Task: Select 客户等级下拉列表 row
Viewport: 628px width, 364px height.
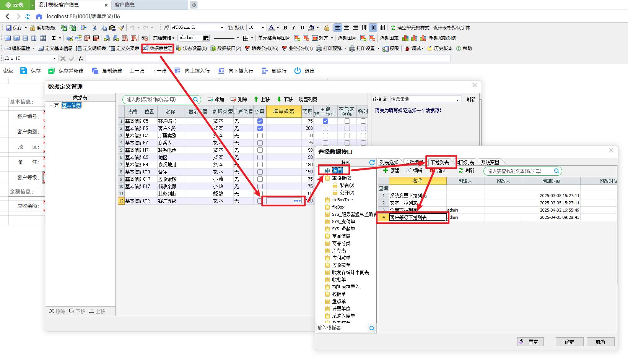Action: click(x=418, y=217)
